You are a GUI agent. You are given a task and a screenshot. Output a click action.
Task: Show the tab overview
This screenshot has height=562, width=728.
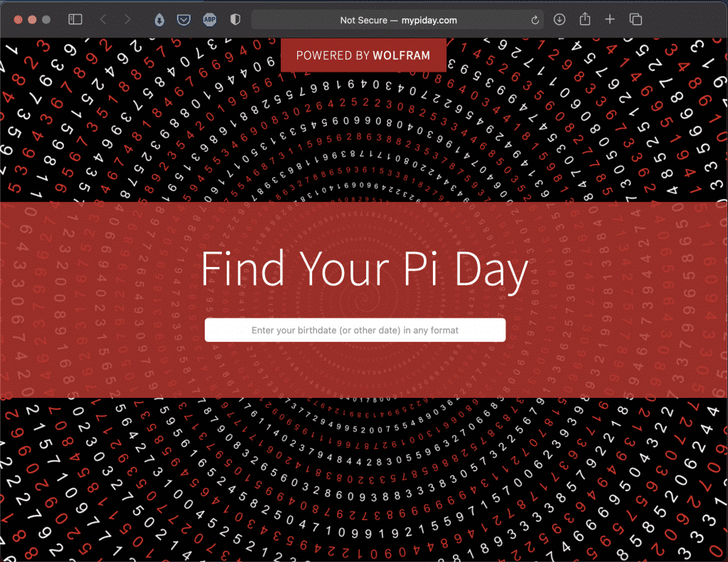coord(635,19)
